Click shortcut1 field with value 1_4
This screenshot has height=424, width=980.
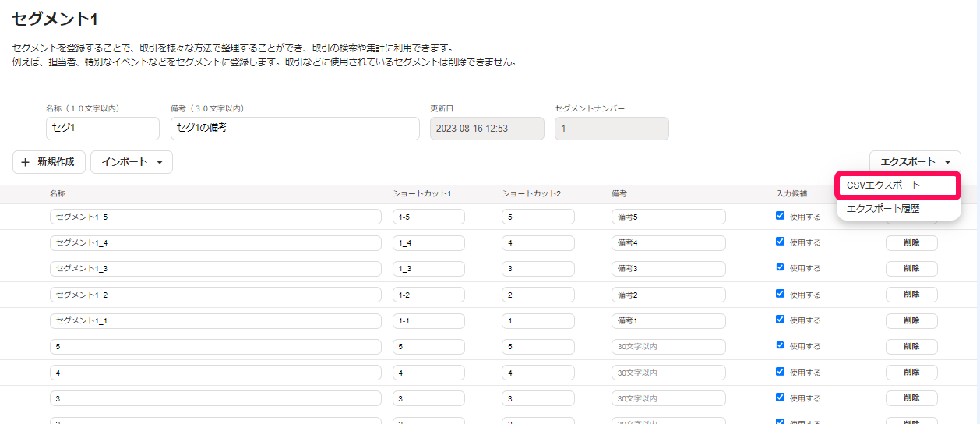(428, 243)
